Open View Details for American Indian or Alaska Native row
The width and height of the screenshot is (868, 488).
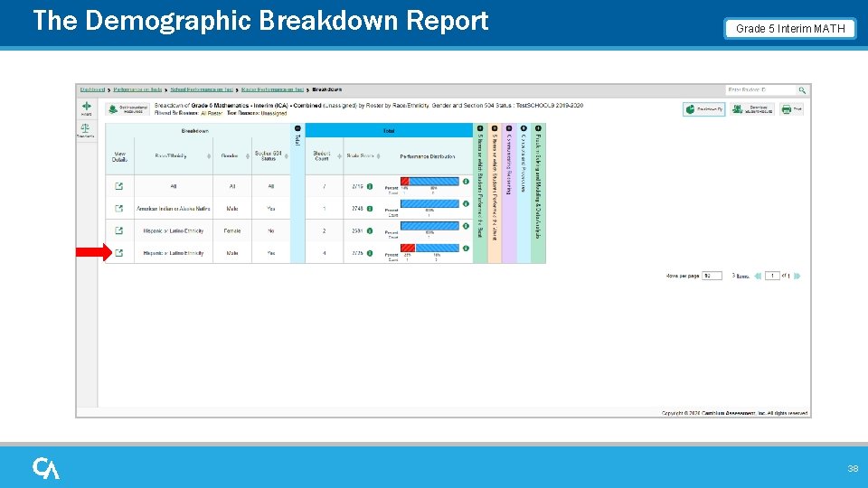[119, 209]
